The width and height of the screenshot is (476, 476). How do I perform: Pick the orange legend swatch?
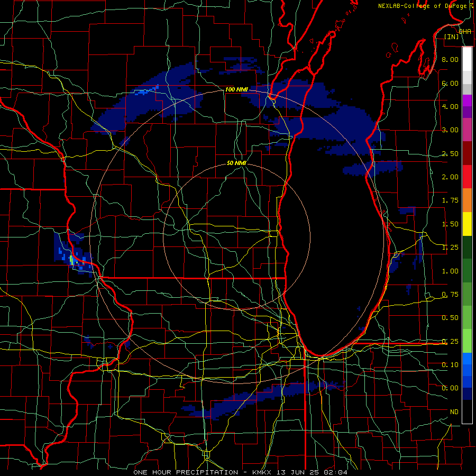tap(467, 200)
